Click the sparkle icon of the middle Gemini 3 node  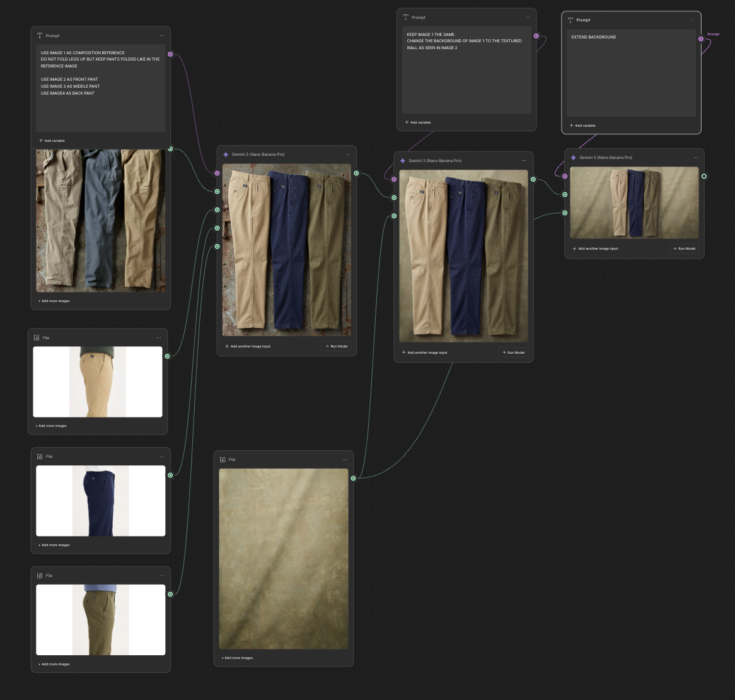click(403, 160)
